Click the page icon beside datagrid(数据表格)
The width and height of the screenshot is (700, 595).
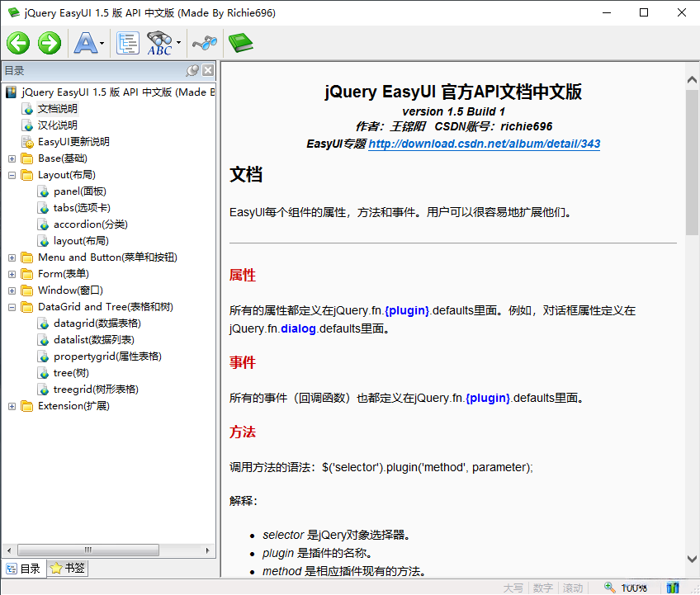43,324
